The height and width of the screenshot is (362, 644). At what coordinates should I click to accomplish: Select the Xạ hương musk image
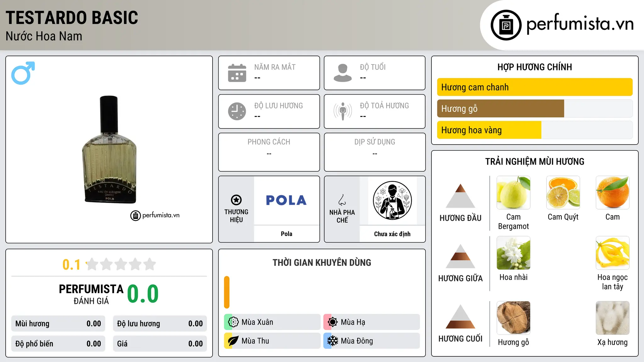point(613,318)
